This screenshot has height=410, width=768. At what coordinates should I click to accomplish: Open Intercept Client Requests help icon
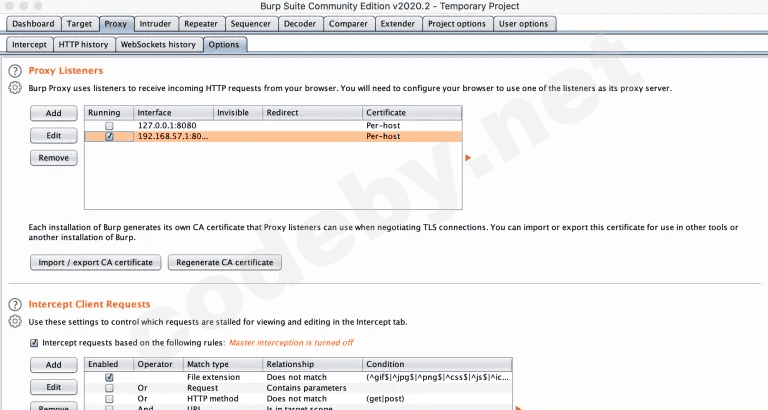pos(15,305)
